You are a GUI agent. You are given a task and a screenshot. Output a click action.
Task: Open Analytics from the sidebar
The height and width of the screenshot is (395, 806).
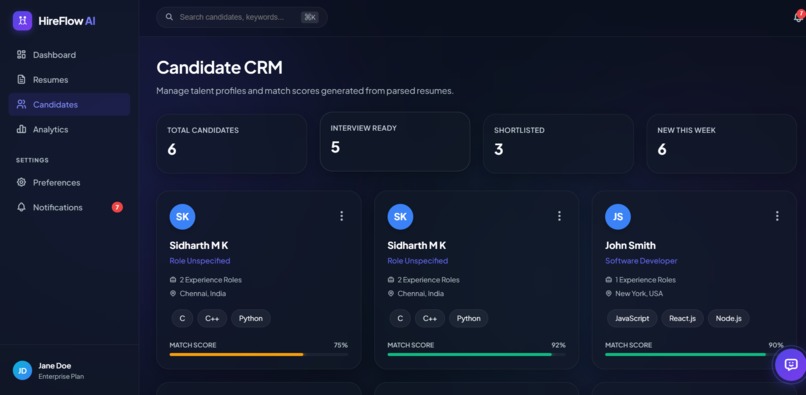coord(69,130)
